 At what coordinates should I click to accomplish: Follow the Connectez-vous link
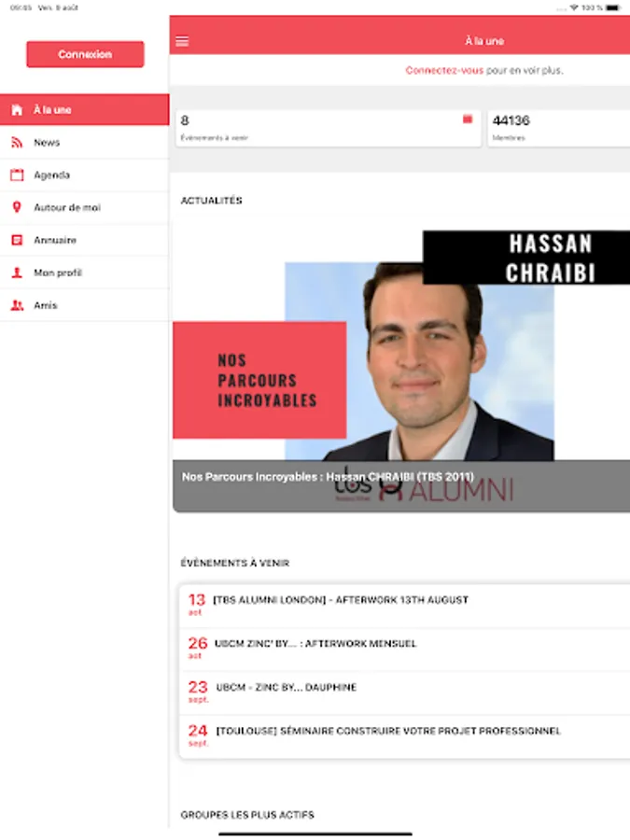(444, 70)
